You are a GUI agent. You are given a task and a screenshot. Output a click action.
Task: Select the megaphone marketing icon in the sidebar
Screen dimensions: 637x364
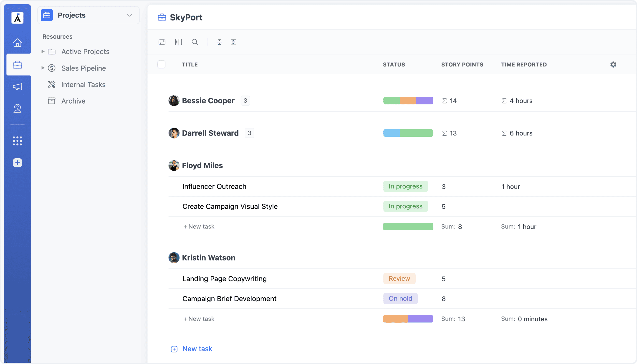click(x=17, y=86)
